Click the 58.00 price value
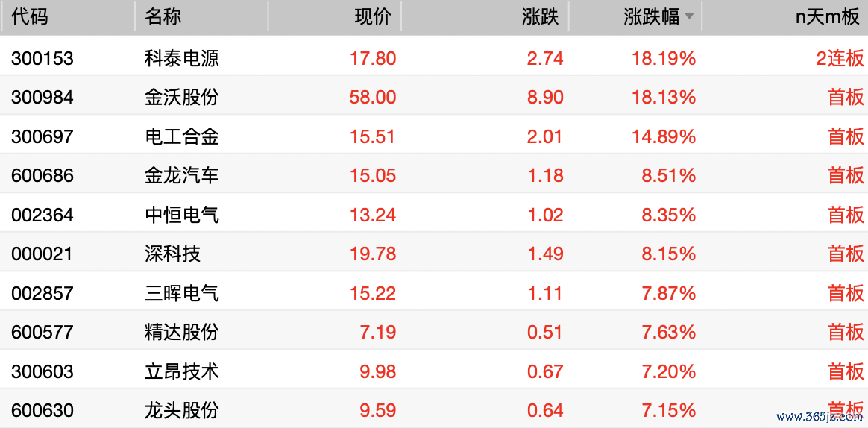The height and width of the screenshot is (428, 868). pos(373,98)
